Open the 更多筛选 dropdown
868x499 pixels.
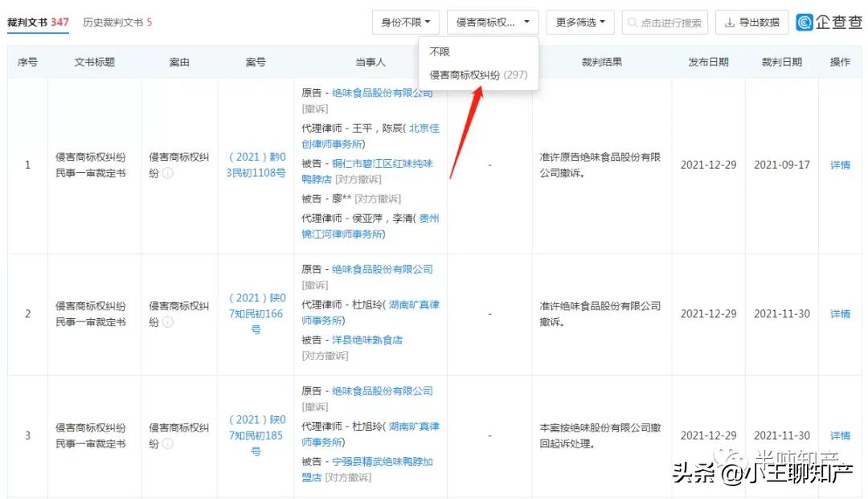580,22
